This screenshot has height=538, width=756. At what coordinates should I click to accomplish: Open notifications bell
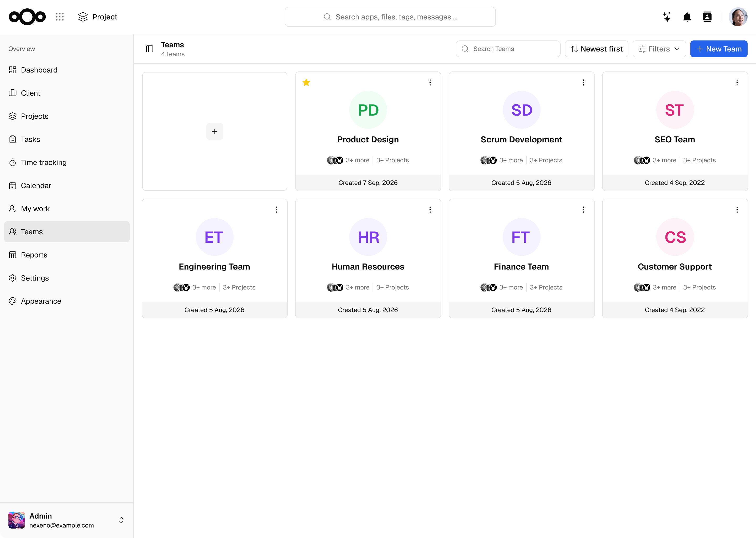[687, 17]
